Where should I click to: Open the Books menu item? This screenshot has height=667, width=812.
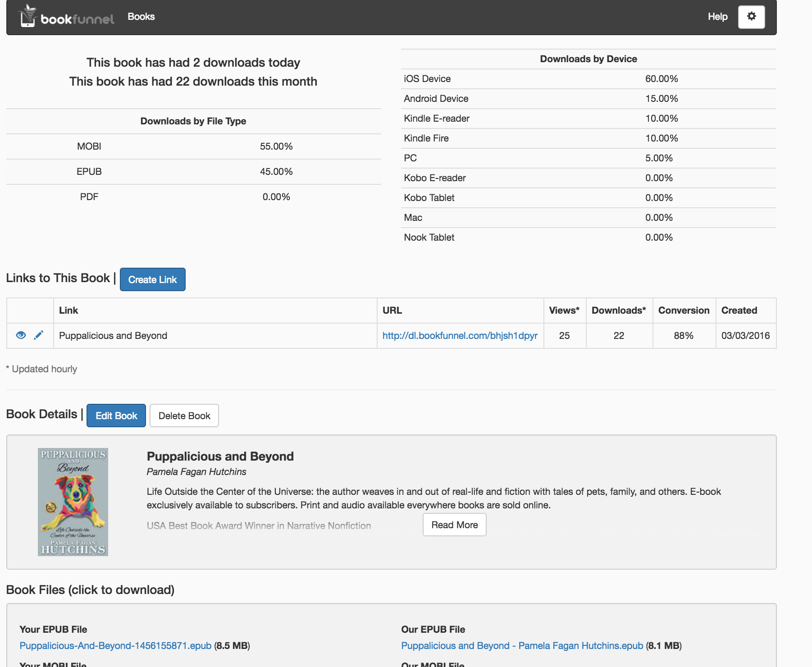[141, 17]
